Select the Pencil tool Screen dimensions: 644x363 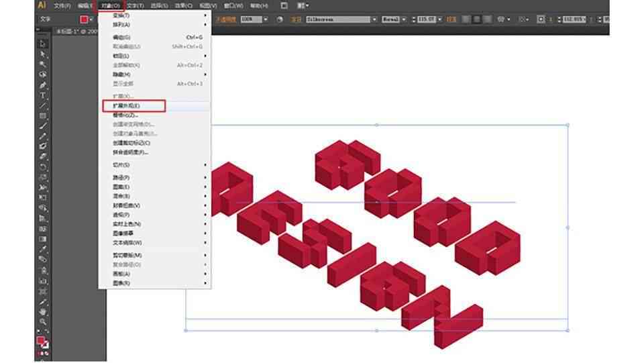[43, 136]
